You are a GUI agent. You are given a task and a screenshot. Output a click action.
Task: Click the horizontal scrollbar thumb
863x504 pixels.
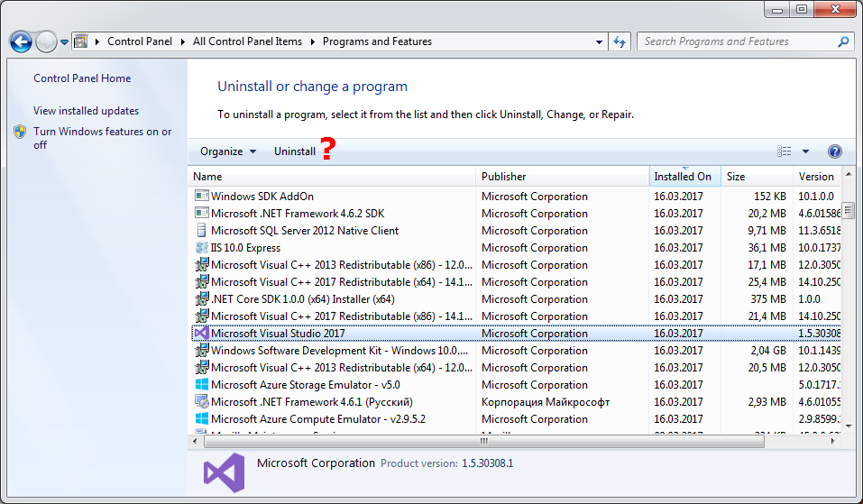tap(484, 441)
